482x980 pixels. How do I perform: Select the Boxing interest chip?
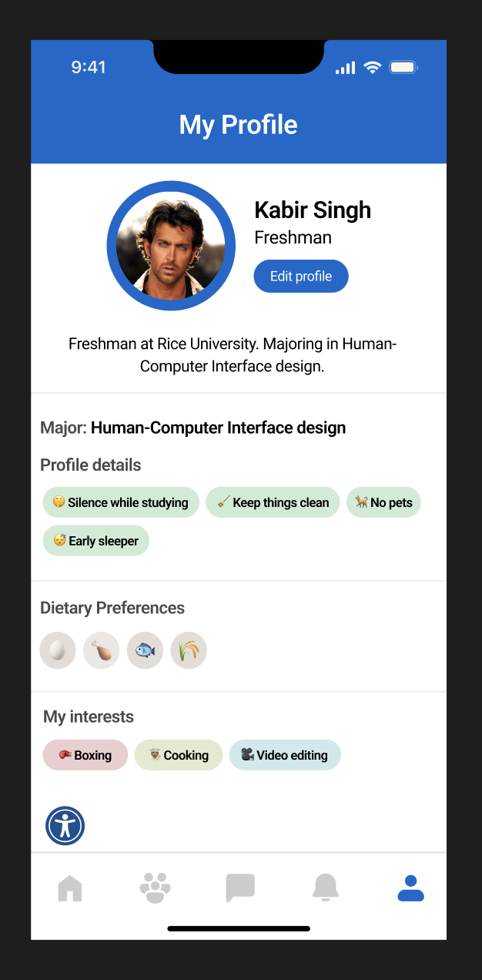click(85, 755)
